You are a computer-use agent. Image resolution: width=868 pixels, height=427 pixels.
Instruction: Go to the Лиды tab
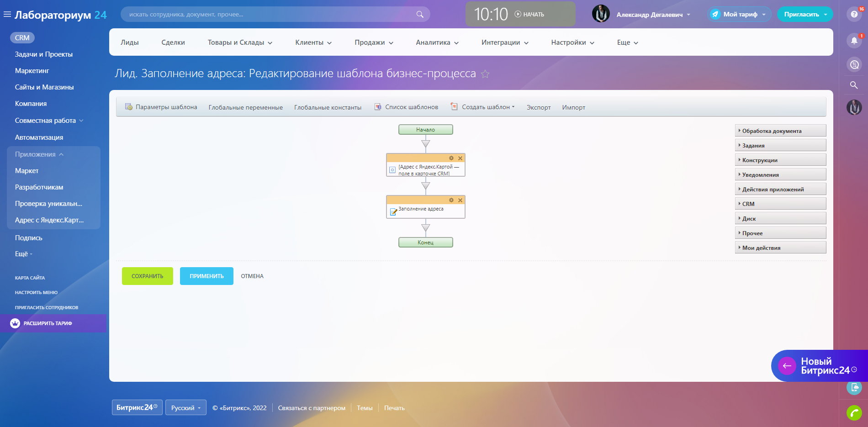coord(130,42)
